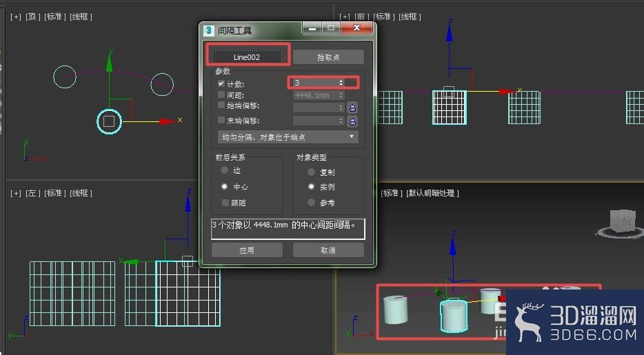
Task: Click the ViewCube in perspective viewport
Action: click(x=621, y=223)
